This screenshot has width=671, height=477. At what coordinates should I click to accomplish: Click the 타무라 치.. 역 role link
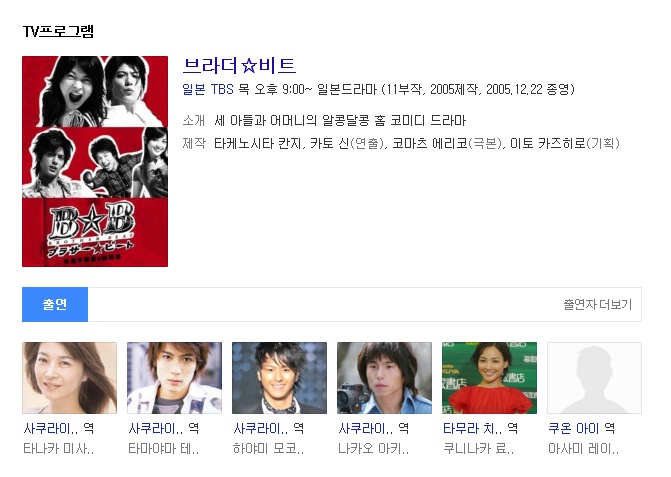[480, 428]
